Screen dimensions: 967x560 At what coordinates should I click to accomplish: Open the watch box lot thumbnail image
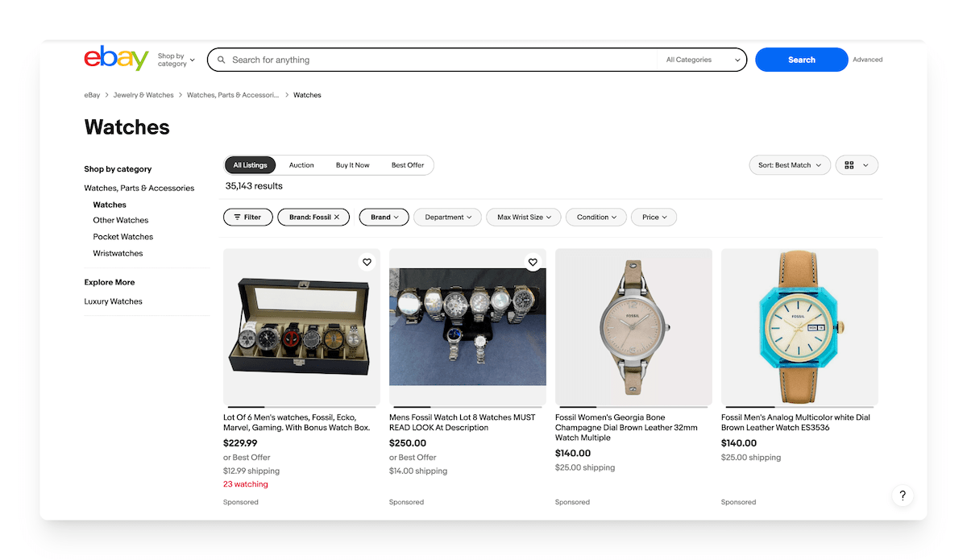[x=301, y=326]
